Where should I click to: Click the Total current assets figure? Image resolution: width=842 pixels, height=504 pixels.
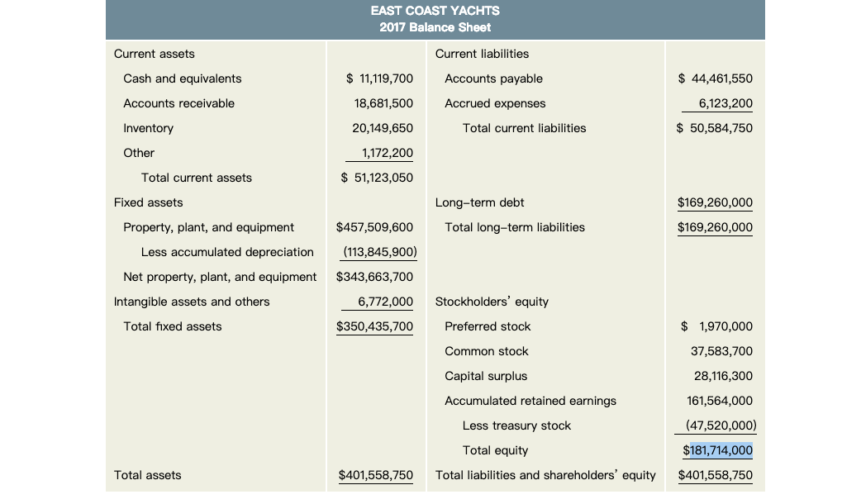pos(377,178)
